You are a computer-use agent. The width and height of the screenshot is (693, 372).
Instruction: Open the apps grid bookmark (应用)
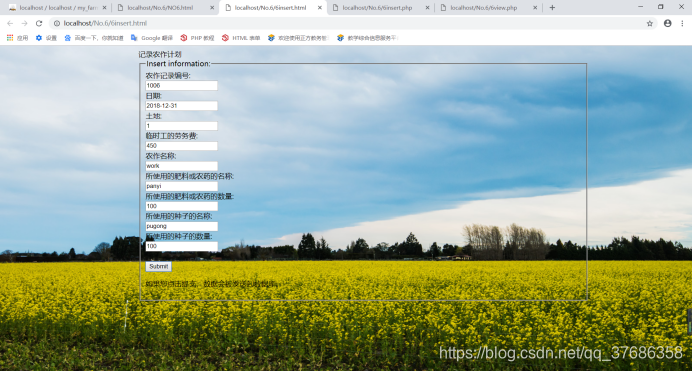[17, 38]
